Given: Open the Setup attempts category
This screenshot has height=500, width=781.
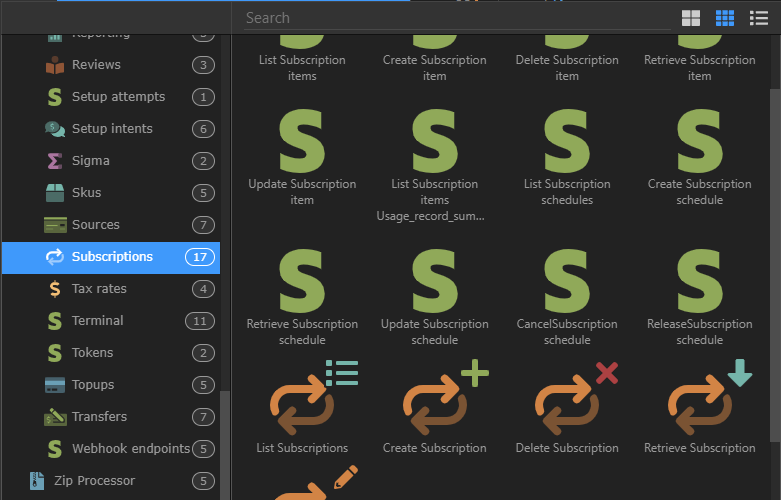Looking at the screenshot, I should (x=111, y=97).
